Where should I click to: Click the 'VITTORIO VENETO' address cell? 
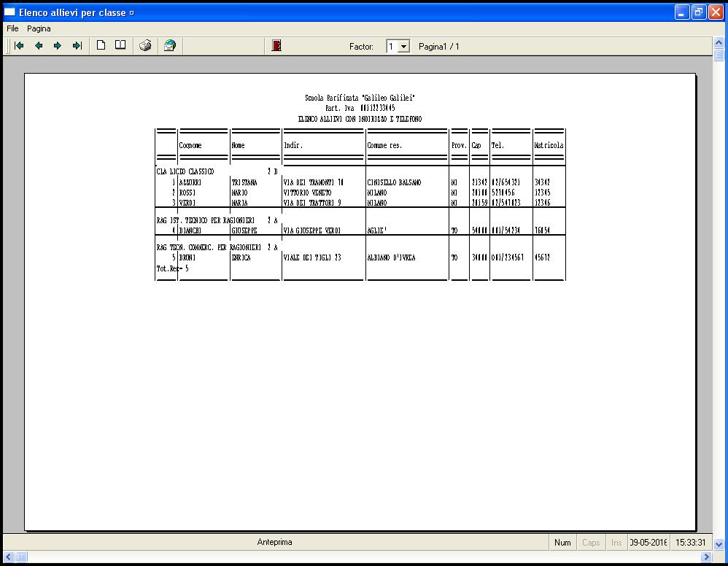307,193
